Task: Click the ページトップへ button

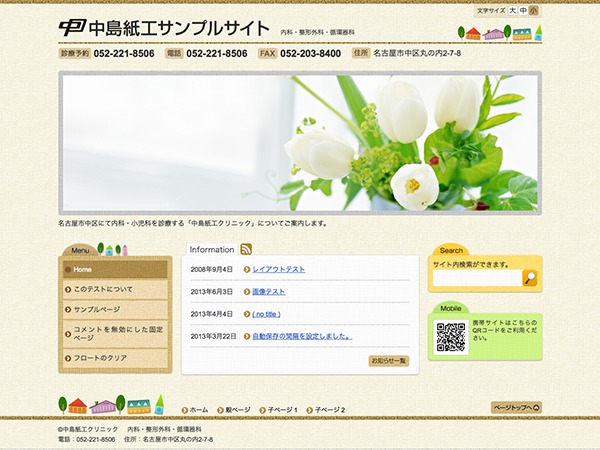Action: [x=516, y=408]
